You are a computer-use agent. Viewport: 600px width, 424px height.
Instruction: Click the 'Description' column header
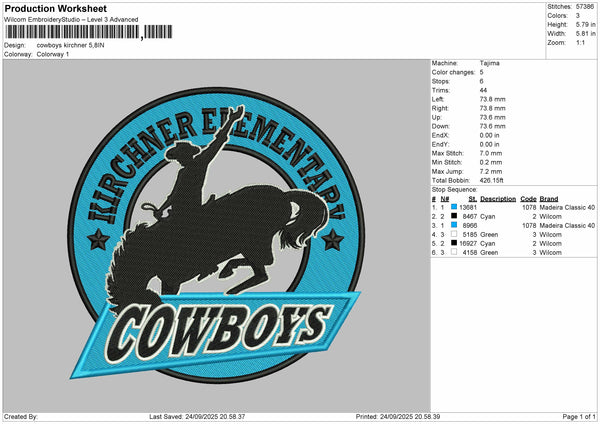(x=498, y=199)
